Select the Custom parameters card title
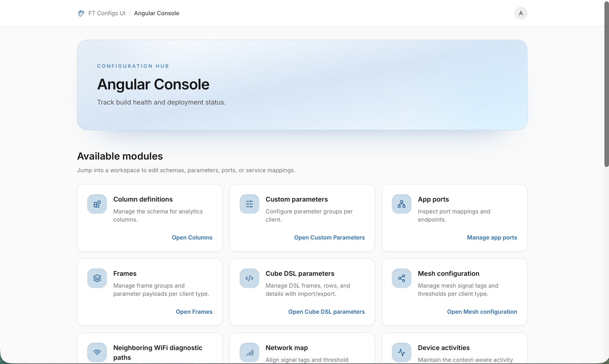This screenshot has height=364, width=609. pos(296,199)
